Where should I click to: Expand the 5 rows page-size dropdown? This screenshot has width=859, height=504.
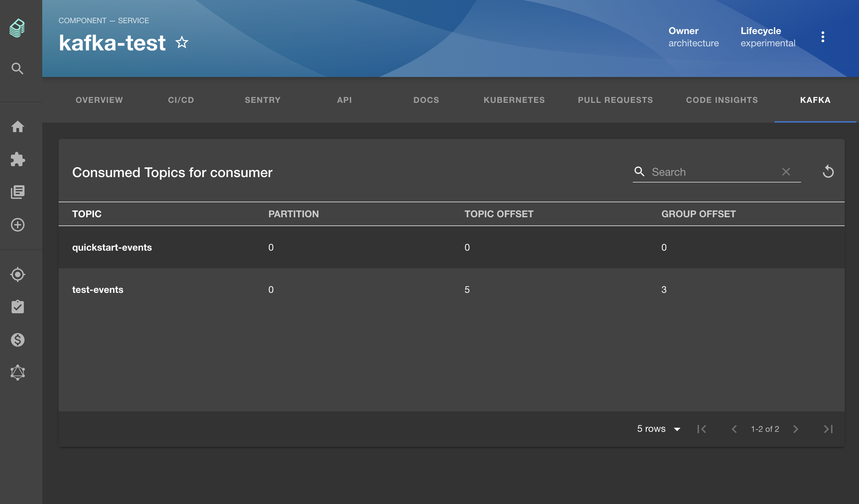(x=658, y=429)
